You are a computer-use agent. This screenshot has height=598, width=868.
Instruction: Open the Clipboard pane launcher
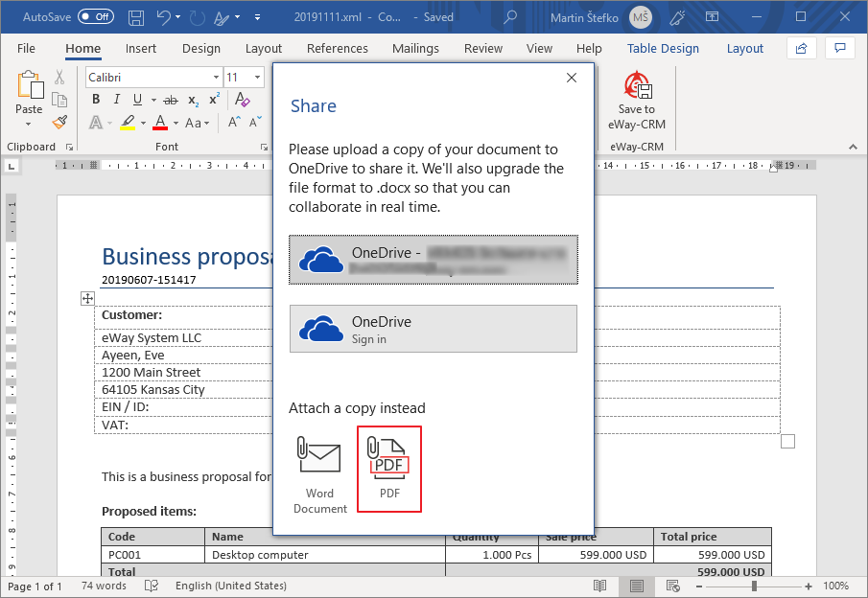[69, 147]
